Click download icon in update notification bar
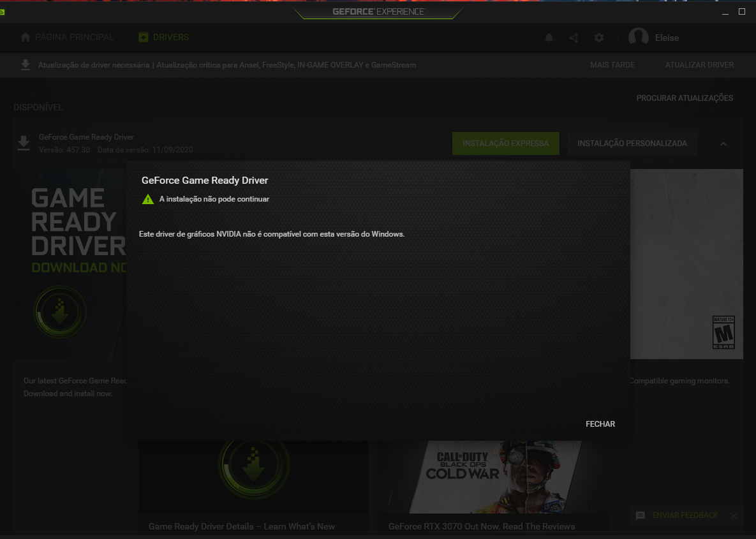Viewport: 756px width, 539px height. click(x=26, y=64)
